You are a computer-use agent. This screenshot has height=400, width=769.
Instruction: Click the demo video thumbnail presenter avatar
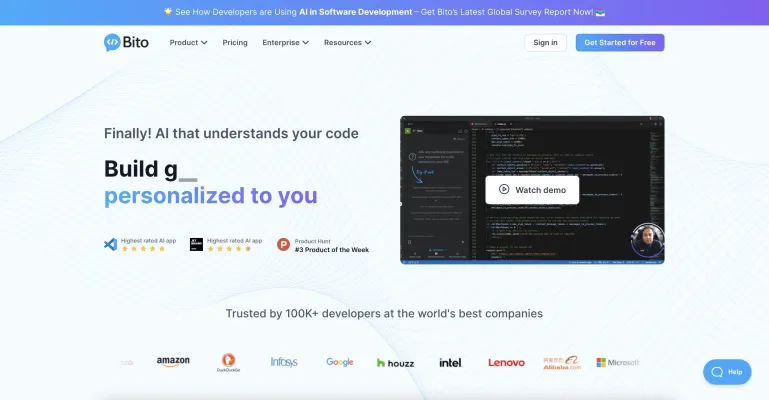pos(647,241)
